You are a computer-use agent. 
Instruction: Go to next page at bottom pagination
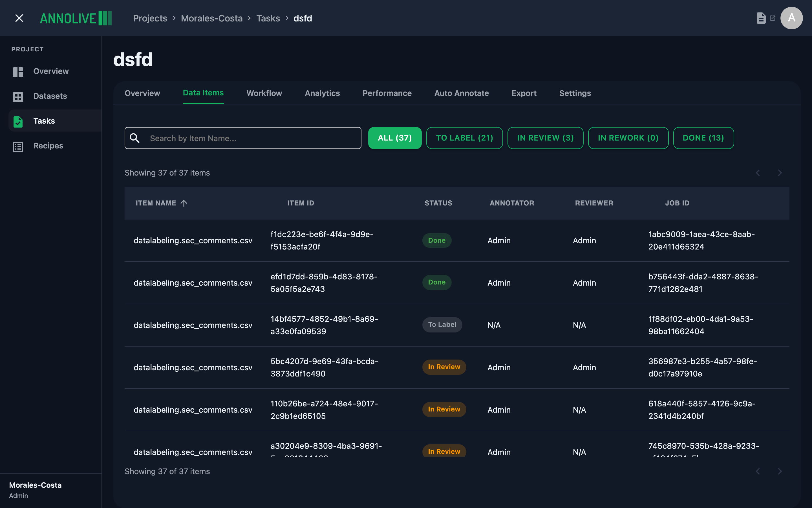point(780,471)
